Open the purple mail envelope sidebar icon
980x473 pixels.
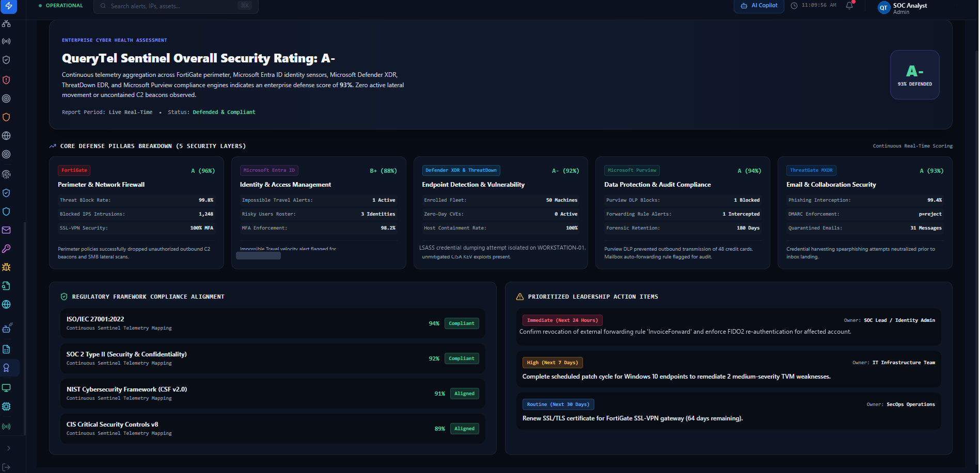click(x=6, y=230)
